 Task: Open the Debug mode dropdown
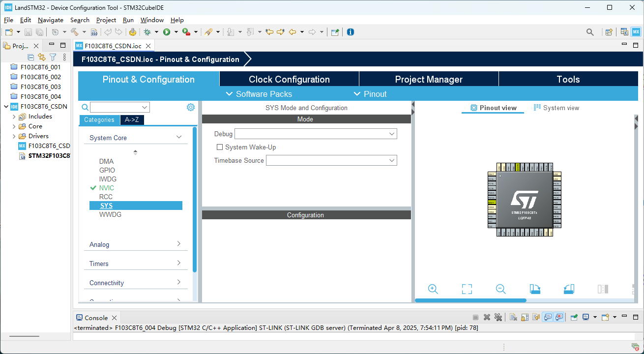(x=316, y=134)
